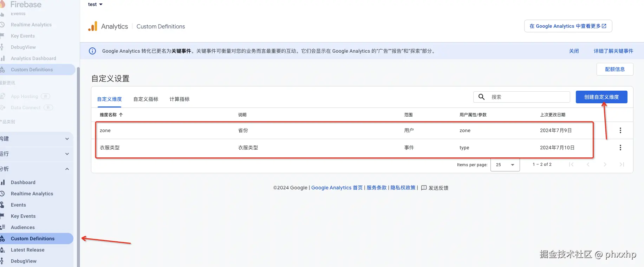Open Google Analytics 首页 footer link

(x=337, y=188)
